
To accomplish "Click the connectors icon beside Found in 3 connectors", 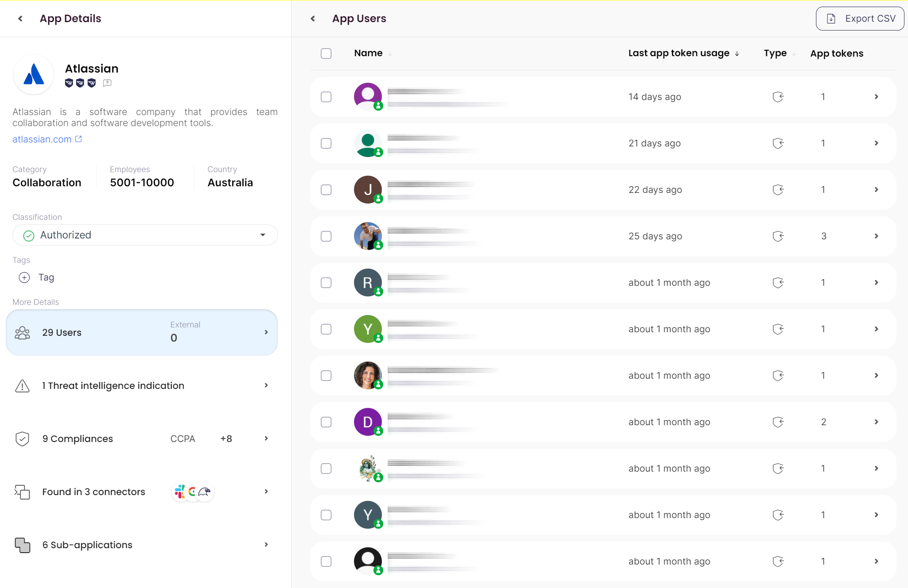I will point(22,492).
